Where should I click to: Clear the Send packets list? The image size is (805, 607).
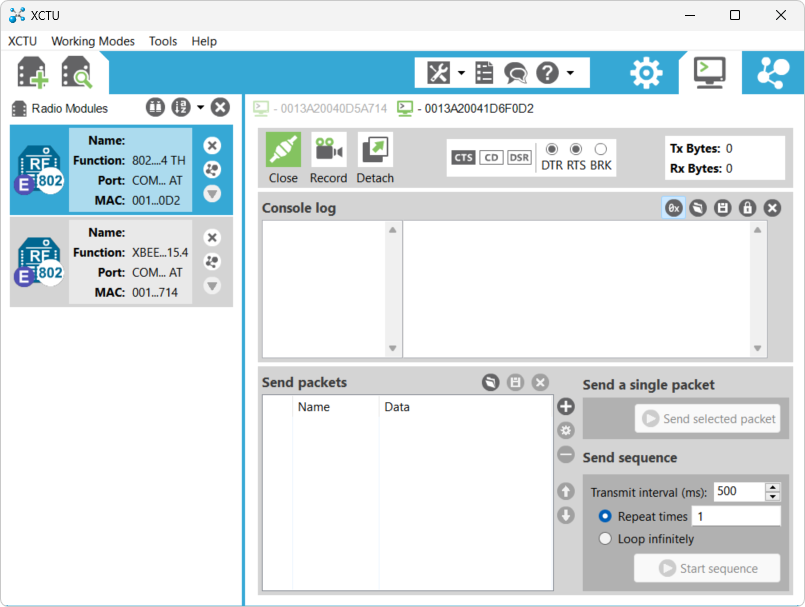coord(540,382)
